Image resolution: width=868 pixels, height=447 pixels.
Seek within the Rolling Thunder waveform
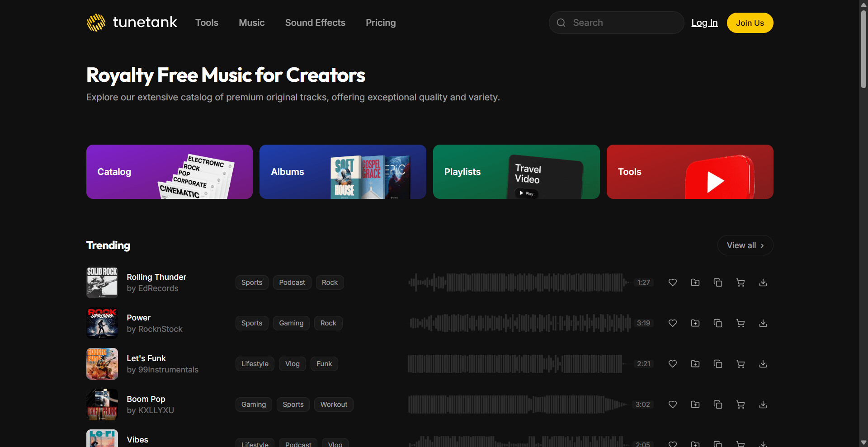(x=519, y=282)
